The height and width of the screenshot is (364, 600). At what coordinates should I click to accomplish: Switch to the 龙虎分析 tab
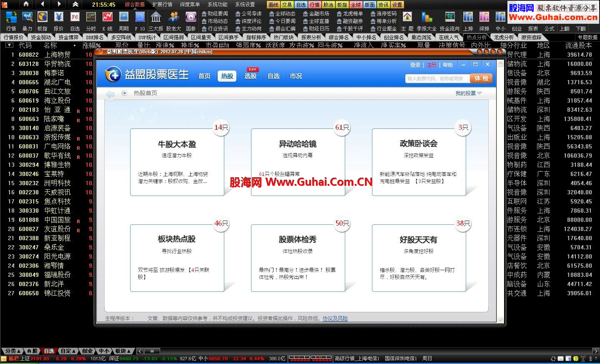click(504, 37)
